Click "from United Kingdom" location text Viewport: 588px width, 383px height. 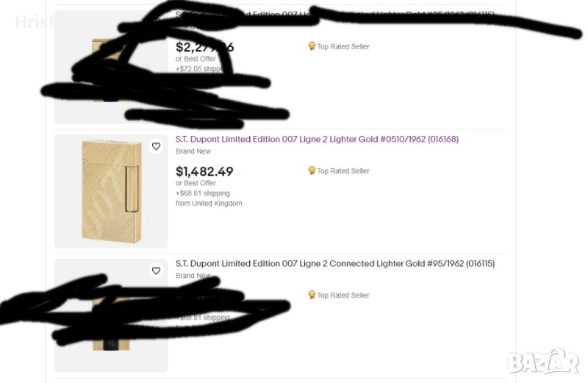click(209, 204)
